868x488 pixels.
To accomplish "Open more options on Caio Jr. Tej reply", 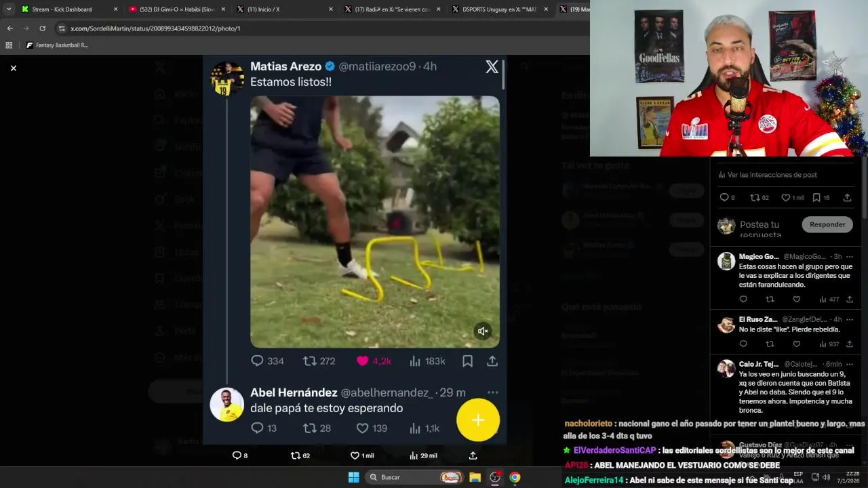I will [849, 364].
